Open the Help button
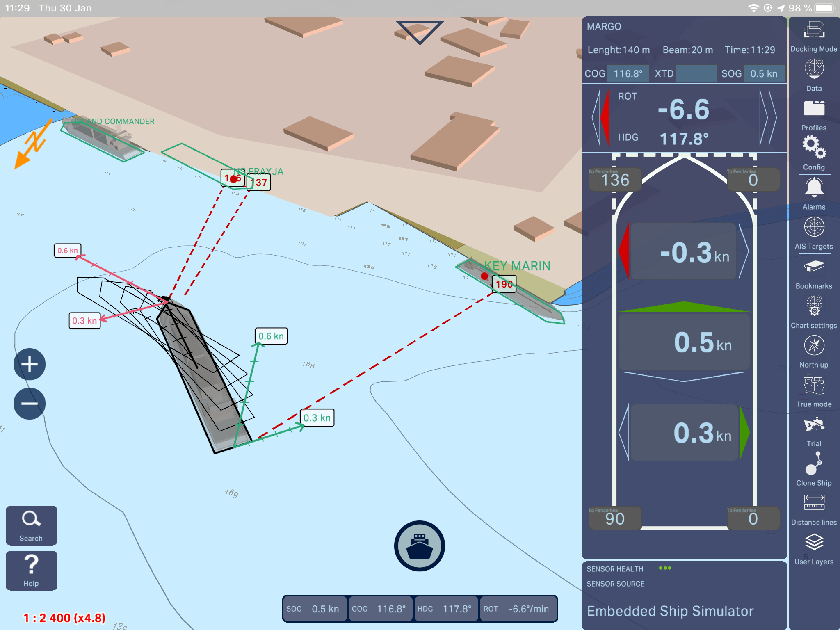Viewport: 840px width, 630px height. (31, 571)
